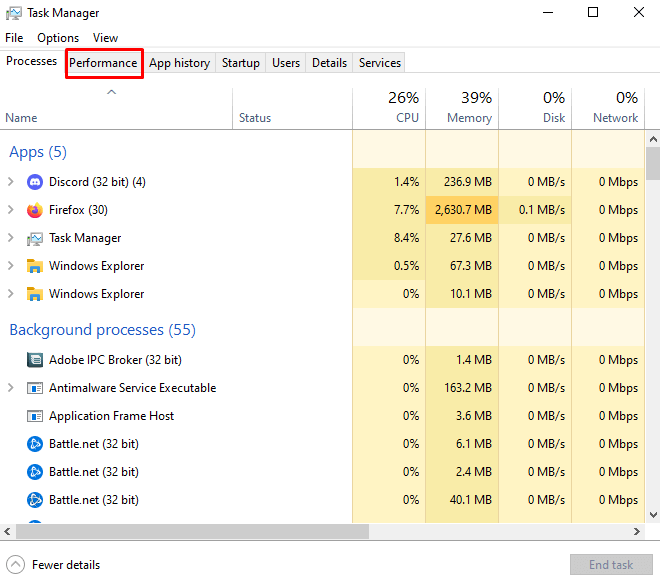
Task: Click the Fewer details arrow icon
Action: 15,564
